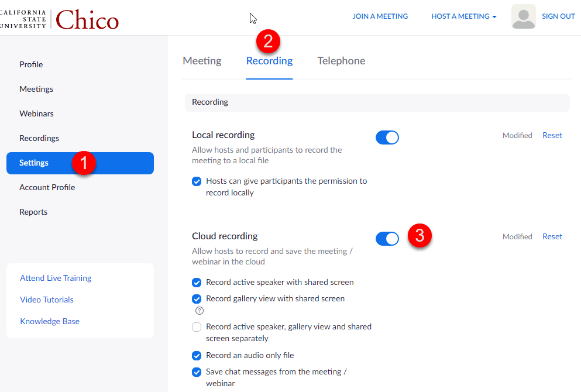Disable saving chat messages from meetings
The image size is (581, 392).
pos(197,372)
